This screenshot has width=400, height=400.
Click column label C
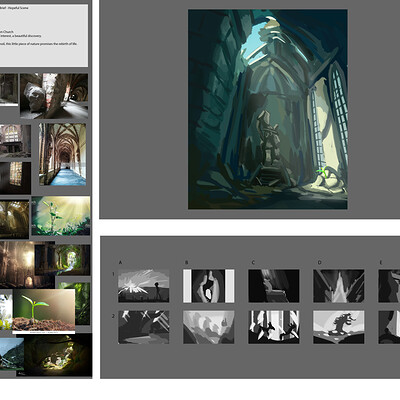(x=253, y=262)
